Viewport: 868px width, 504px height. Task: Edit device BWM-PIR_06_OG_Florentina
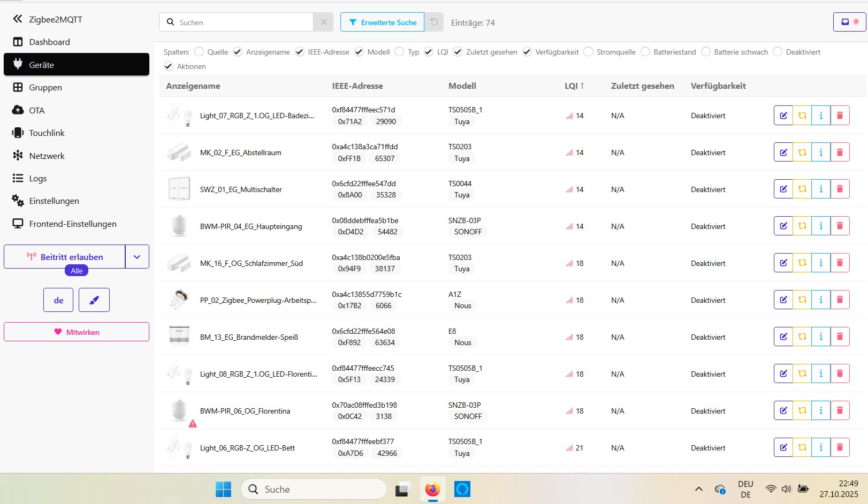tap(783, 411)
